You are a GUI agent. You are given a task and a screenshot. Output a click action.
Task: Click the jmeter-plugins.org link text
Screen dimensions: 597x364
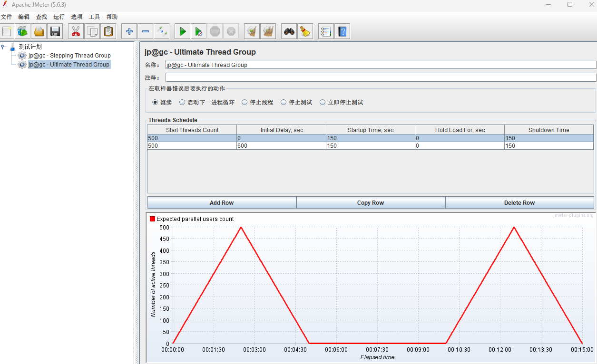pyautogui.click(x=574, y=215)
